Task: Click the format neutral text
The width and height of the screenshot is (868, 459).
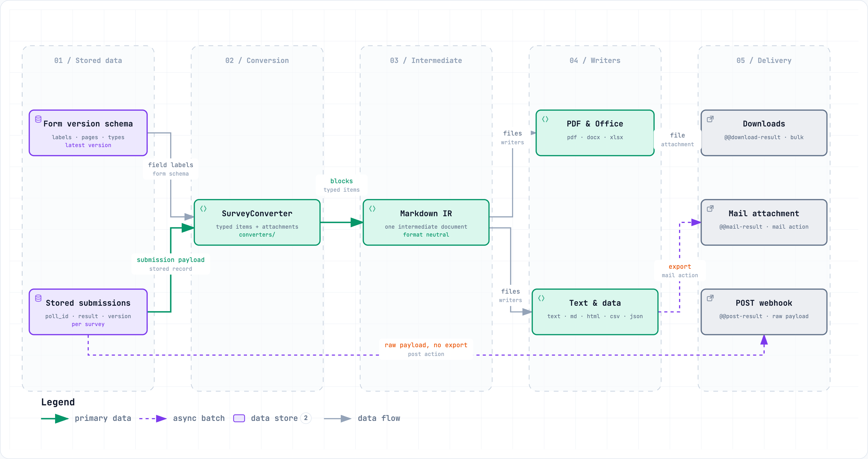Action: 426,235
